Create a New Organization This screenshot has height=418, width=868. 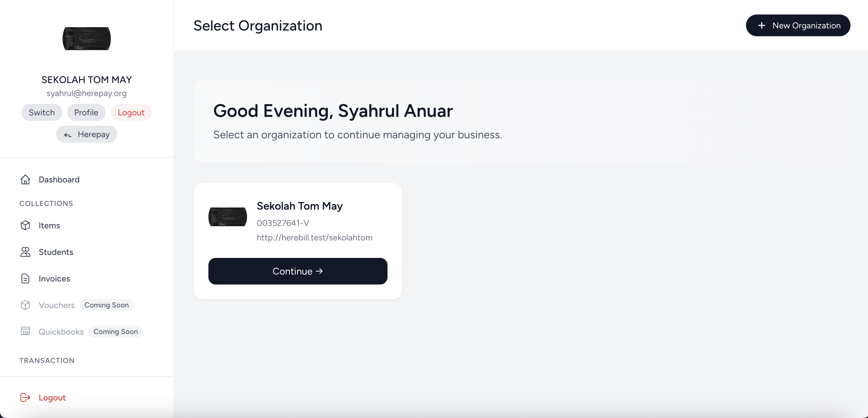pyautogui.click(x=798, y=25)
